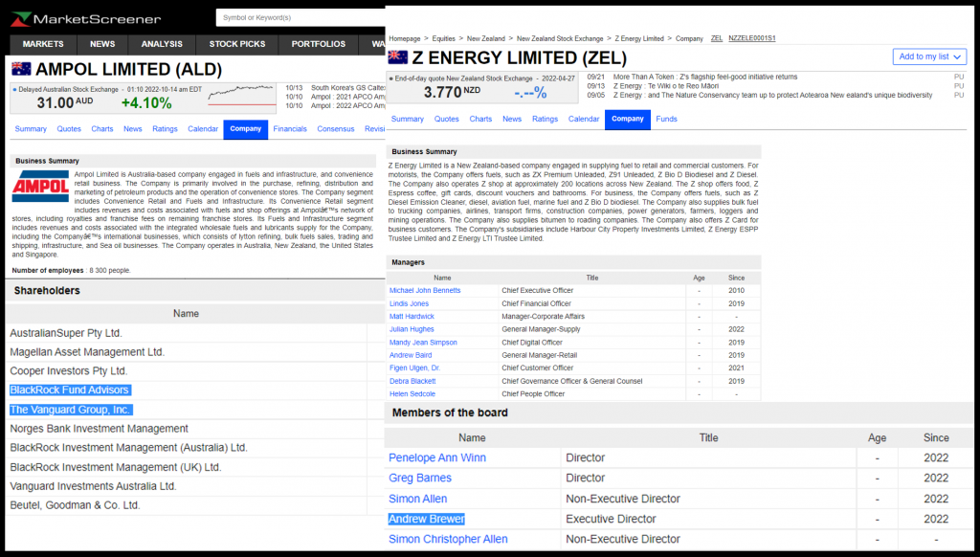Click the New Zealand Stock Exchange breadcrumb

point(560,38)
